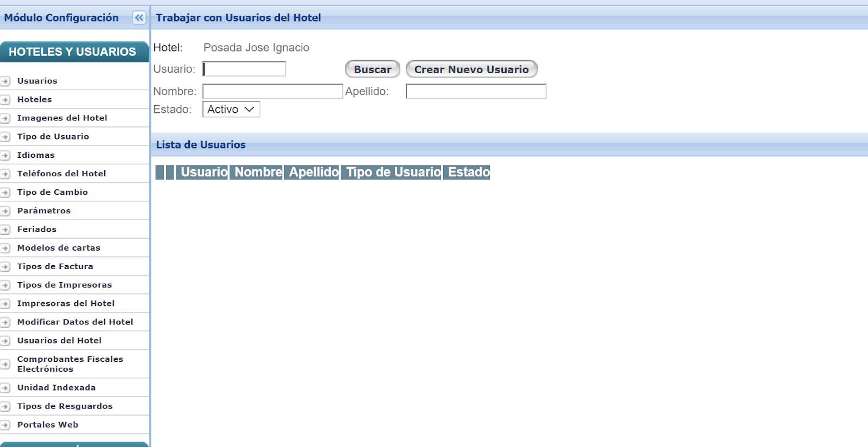The height and width of the screenshot is (447, 868).
Task: Open Comprobantes Fiscales Electrónicos menu item
Action: click(x=70, y=364)
